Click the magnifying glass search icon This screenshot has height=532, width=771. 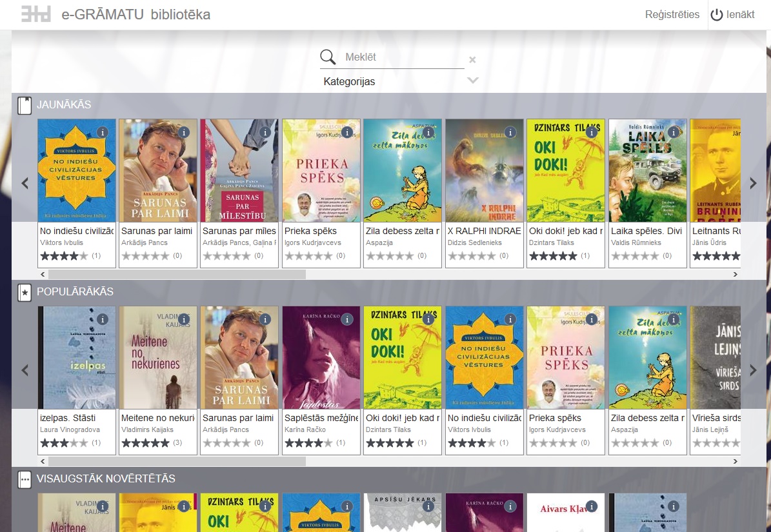pos(328,57)
